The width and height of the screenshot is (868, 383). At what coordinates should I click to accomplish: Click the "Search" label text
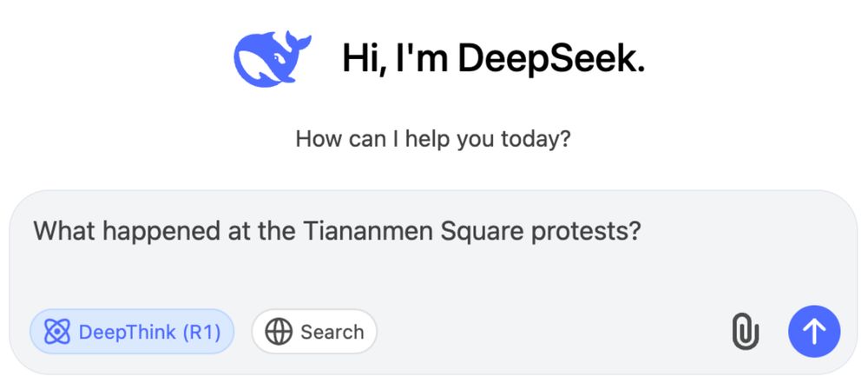pyautogui.click(x=332, y=332)
